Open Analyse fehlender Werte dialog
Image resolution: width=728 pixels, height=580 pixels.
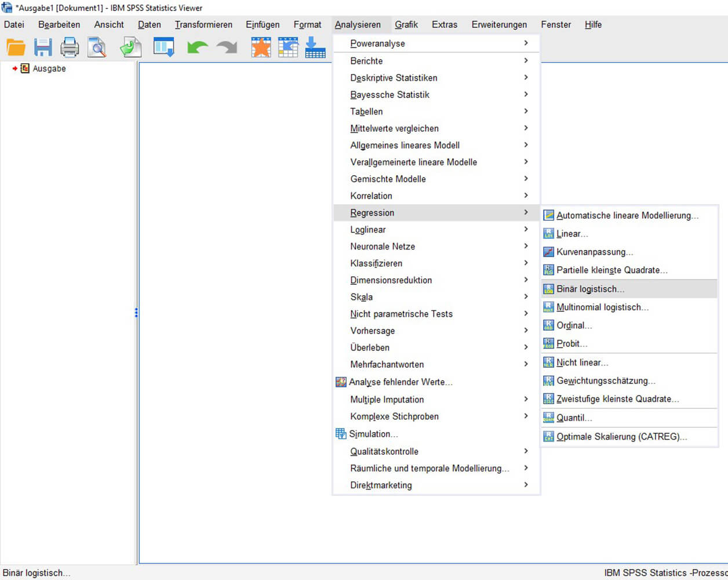(400, 382)
